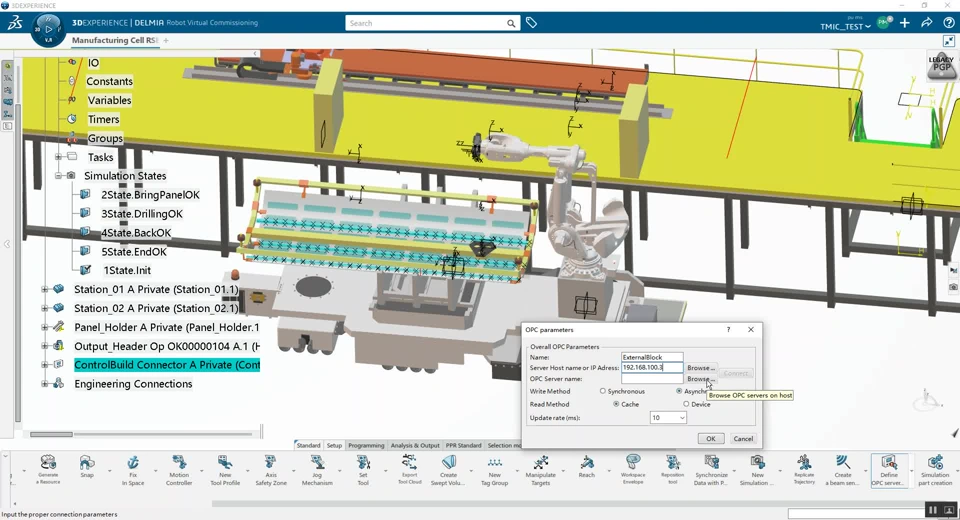The image size is (960, 520).
Task: Choose the Set Tool command
Action: pyautogui.click(x=363, y=469)
